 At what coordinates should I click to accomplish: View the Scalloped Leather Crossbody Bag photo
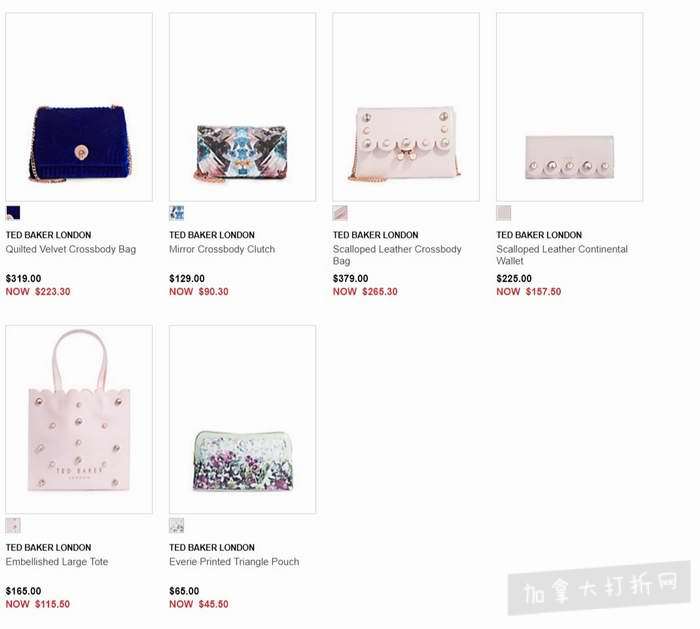(x=406, y=107)
